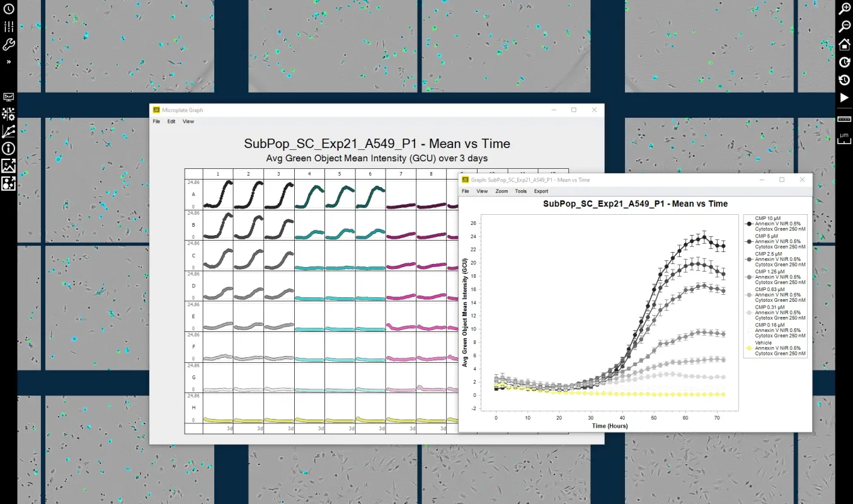Open the clock time-point tool in left sidebar
Image resolution: width=853 pixels, height=504 pixels.
point(9,9)
